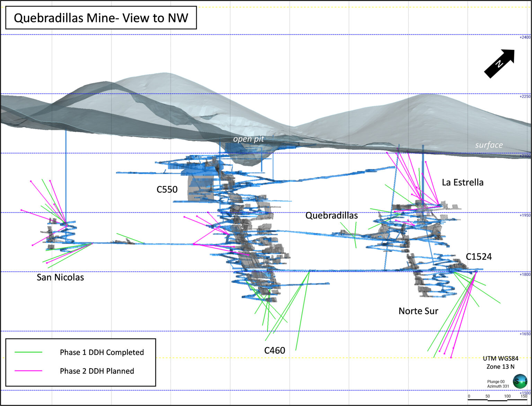Toggle the Phase 2 DDH Planned legend entry
Viewport: 532px width, 406px height.
[x=97, y=371]
